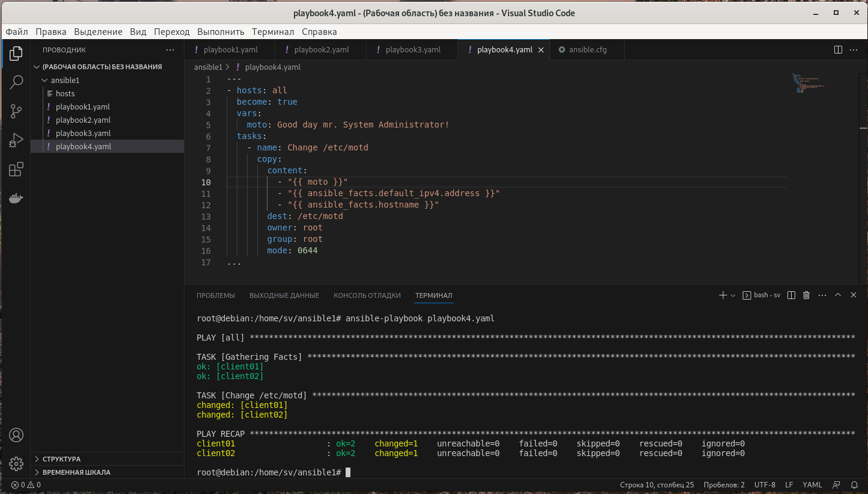Change indentation via Пробелов: 2

pyautogui.click(x=724, y=485)
